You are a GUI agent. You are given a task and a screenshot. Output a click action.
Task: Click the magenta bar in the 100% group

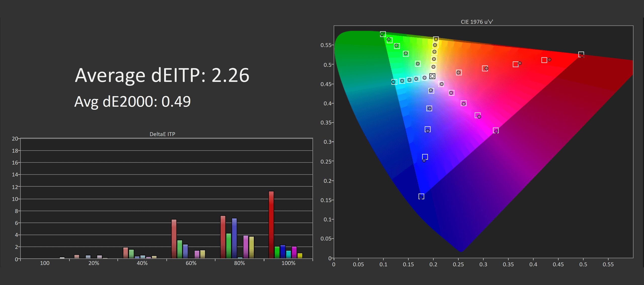pyautogui.click(x=294, y=252)
